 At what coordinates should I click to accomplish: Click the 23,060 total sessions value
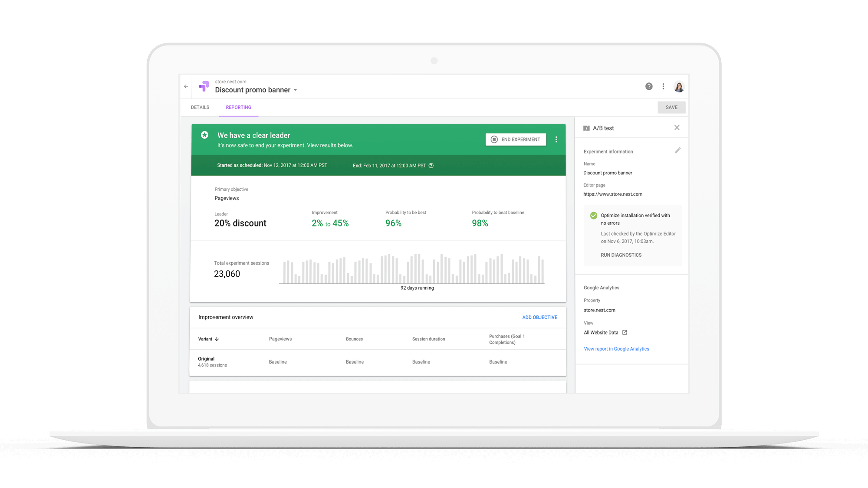pyautogui.click(x=227, y=274)
